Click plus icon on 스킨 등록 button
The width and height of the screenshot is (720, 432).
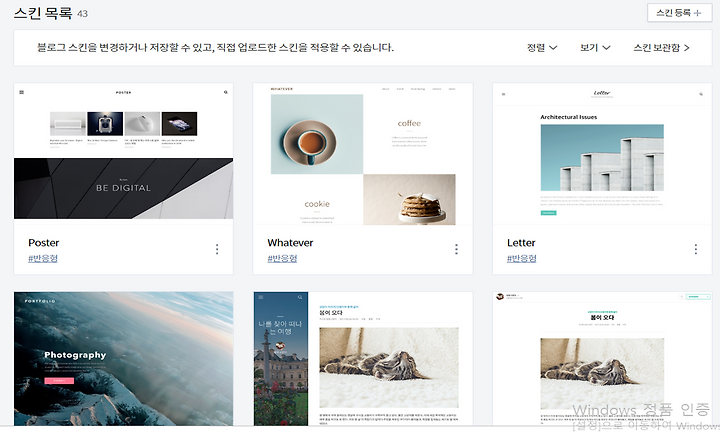[x=698, y=13]
